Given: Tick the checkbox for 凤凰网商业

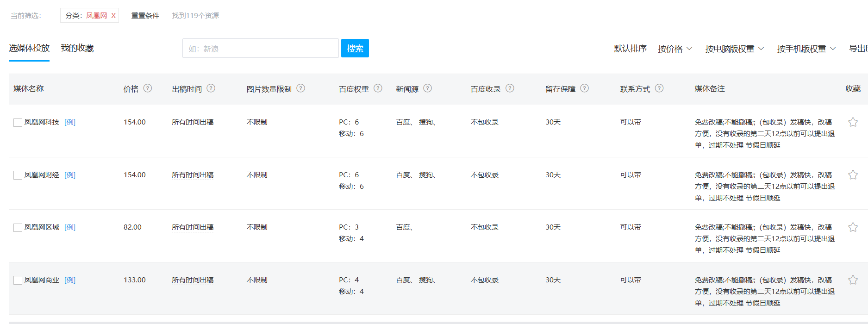Looking at the screenshot, I should 18,280.
